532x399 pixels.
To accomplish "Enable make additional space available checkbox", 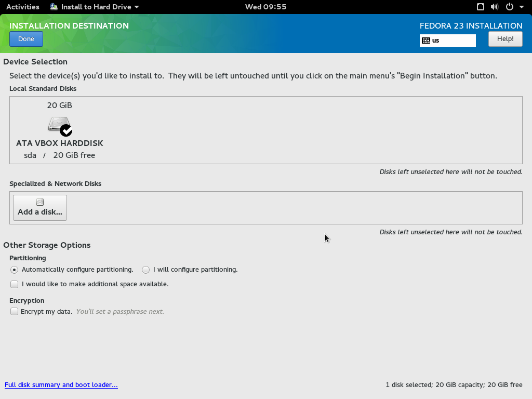I will pos(15,284).
